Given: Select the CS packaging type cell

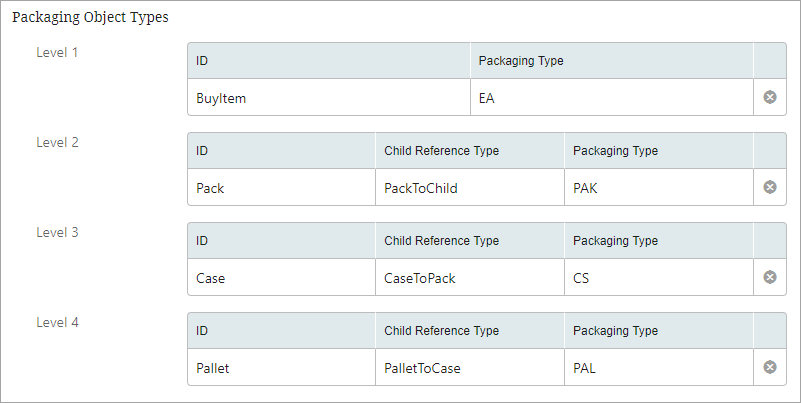Looking at the screenshot, I should coord(658,278).
